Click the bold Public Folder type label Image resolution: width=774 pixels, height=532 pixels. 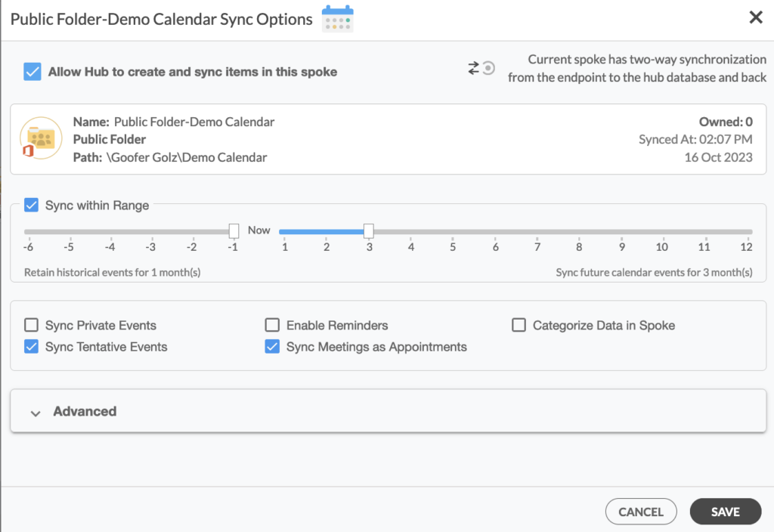[109, 140]
